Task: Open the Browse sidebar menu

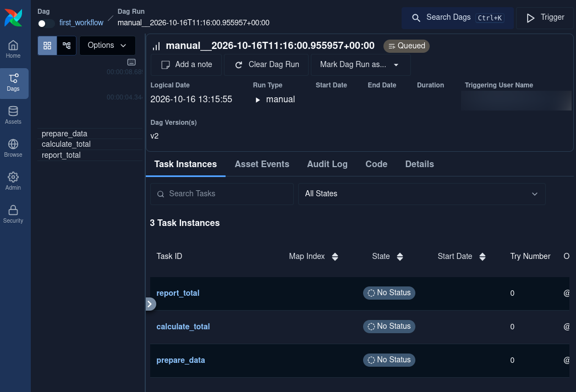Action: click(13, 148)
